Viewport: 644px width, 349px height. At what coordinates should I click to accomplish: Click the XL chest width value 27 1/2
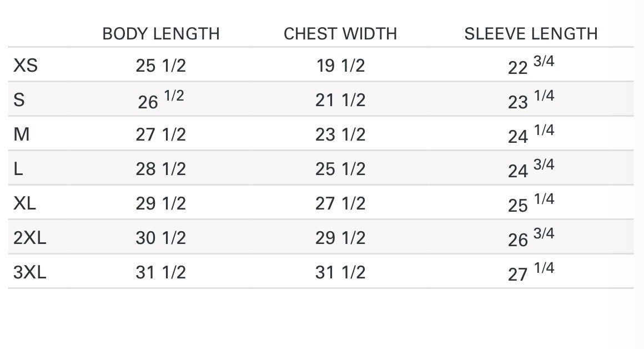pyautogui.click(x=340, y=204)
